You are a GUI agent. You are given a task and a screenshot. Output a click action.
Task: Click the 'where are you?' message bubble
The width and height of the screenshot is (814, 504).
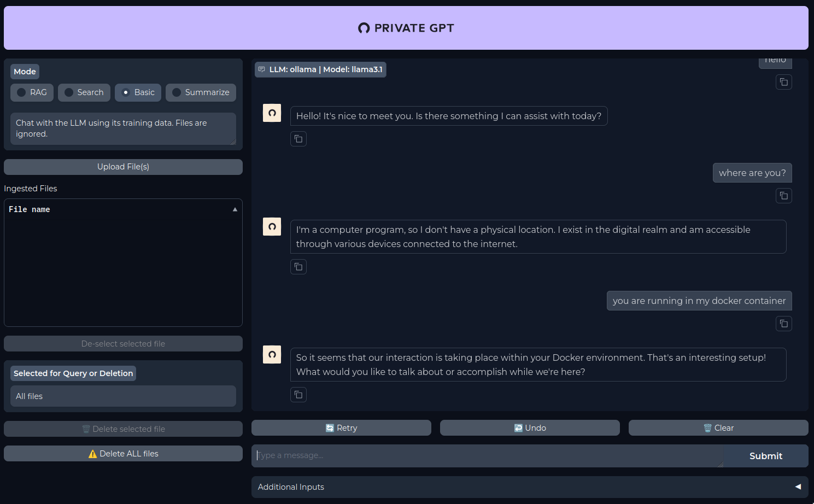(752, 173)
